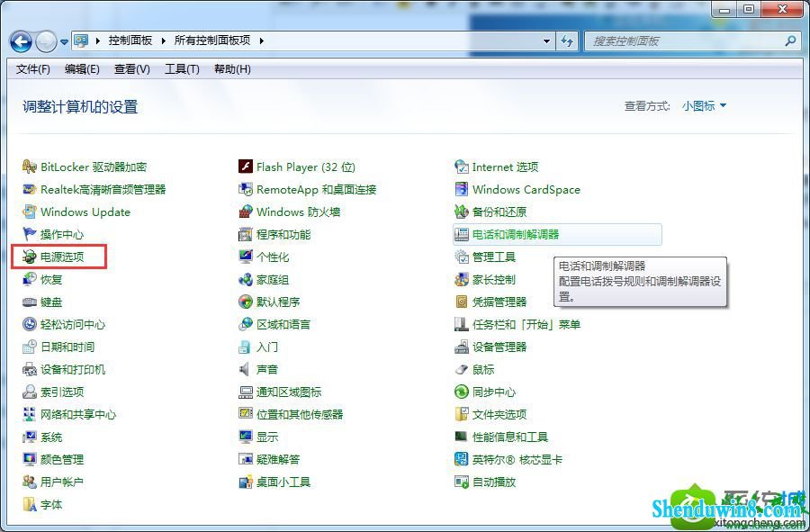Screen dimensions: 810x532
Task: Click the 个性化 icon
Action: [246, 257]
